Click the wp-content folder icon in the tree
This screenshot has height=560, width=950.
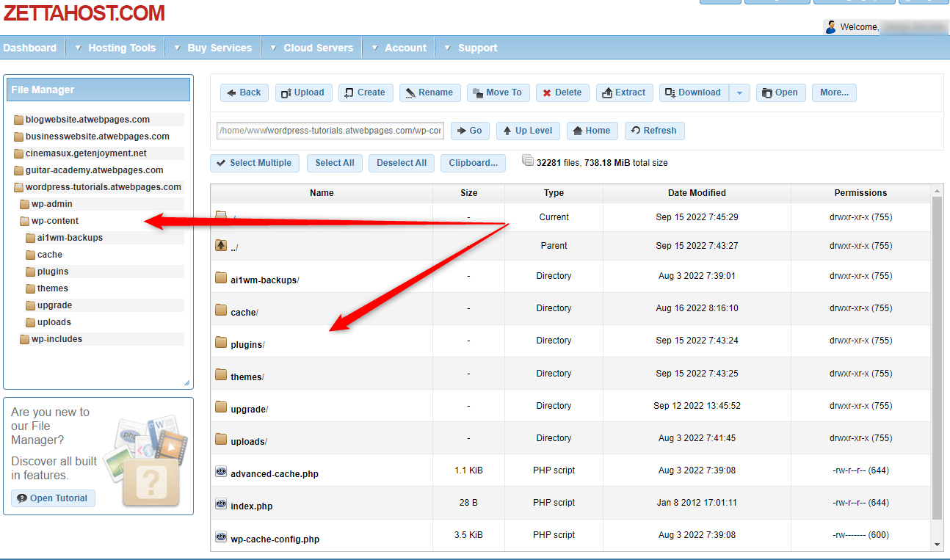click(25, 221)
